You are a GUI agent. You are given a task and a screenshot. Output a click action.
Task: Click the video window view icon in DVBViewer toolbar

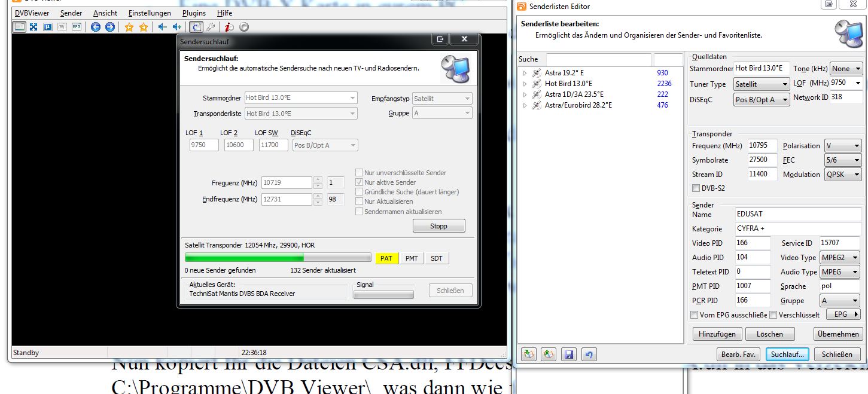pos(20,27)
